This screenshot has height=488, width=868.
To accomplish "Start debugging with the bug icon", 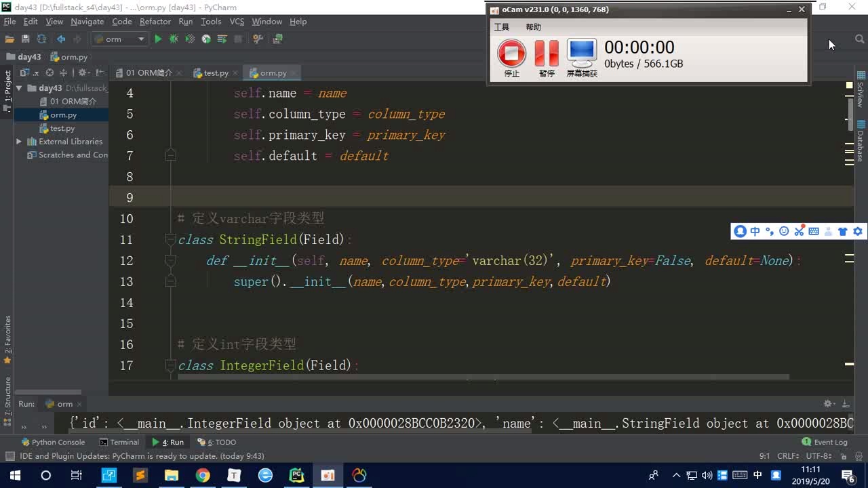I will point(174,39).
